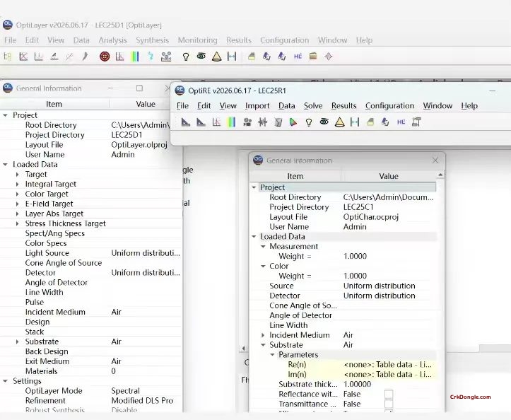511x420 pixels.
Task: Click the cone icon in OptiLayer toolbar
Action: (217, 57)
